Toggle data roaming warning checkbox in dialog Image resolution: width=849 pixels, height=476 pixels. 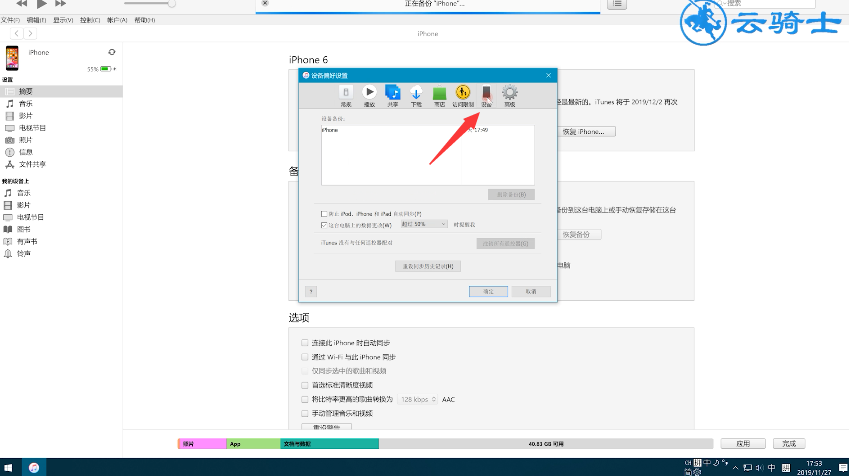pos(324,225)
